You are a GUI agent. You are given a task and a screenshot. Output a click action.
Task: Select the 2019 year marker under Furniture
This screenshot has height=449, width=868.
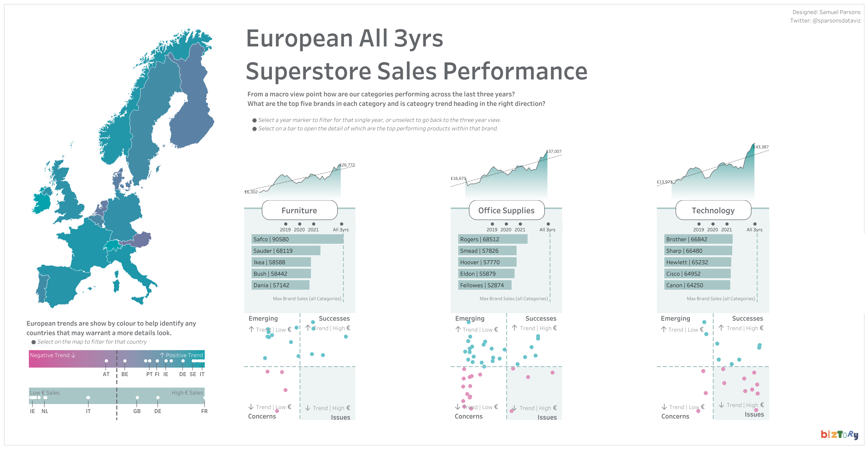286,224
